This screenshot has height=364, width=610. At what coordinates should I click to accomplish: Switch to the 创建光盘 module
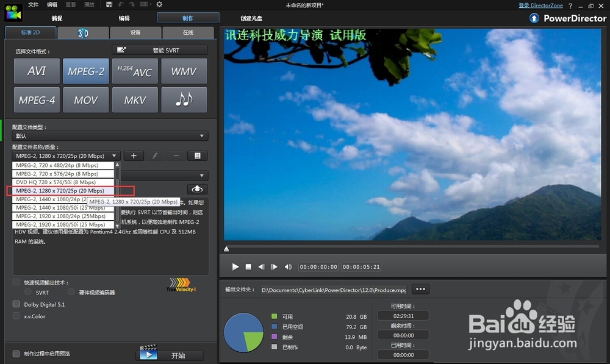point(251,18)
